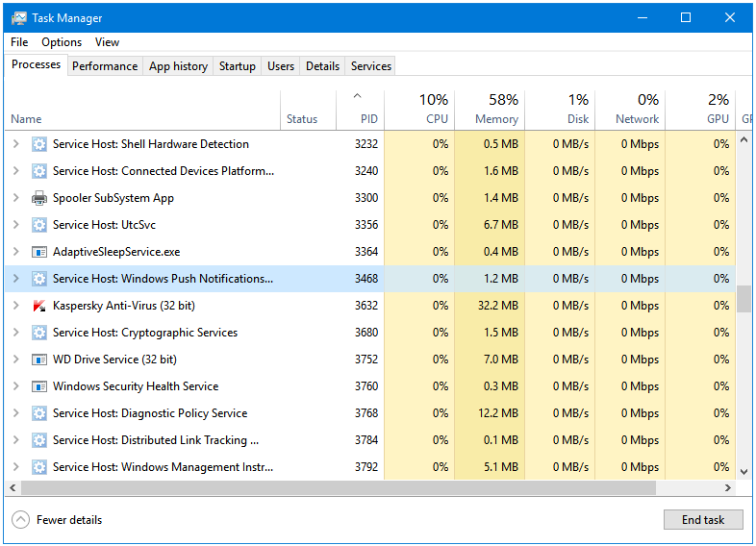Click the Spooler SubSystem printer icon
Viewport: 756px width, 546px height.
(x=39, y=198)
